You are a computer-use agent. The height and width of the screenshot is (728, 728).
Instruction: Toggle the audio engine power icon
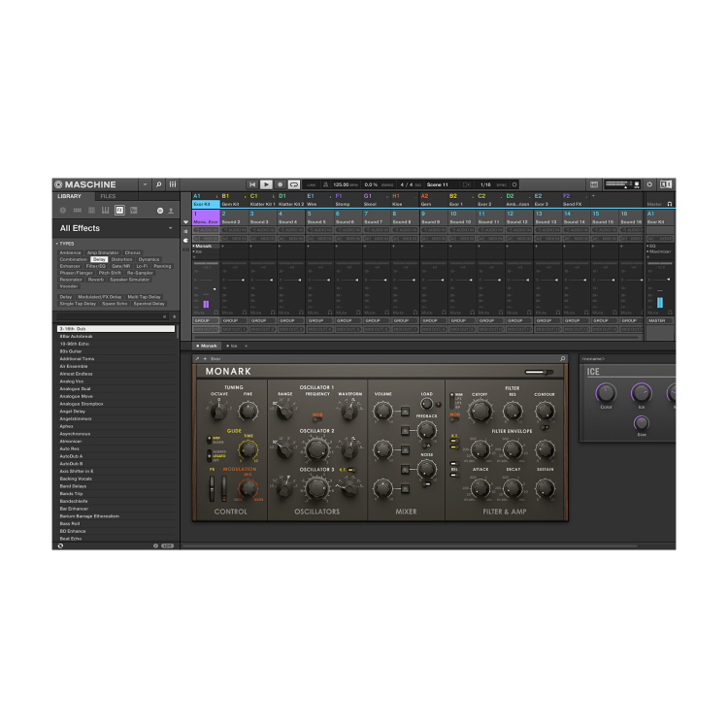coord(649,184)
